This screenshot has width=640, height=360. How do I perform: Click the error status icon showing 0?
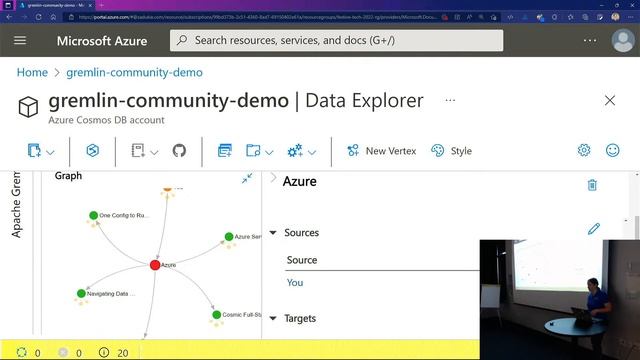(63, 352)
